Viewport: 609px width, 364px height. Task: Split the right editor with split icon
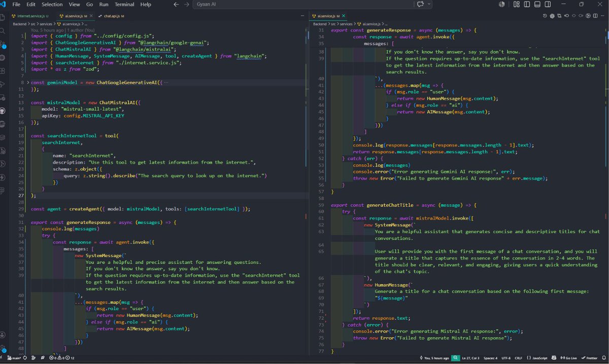pos(595,16)
